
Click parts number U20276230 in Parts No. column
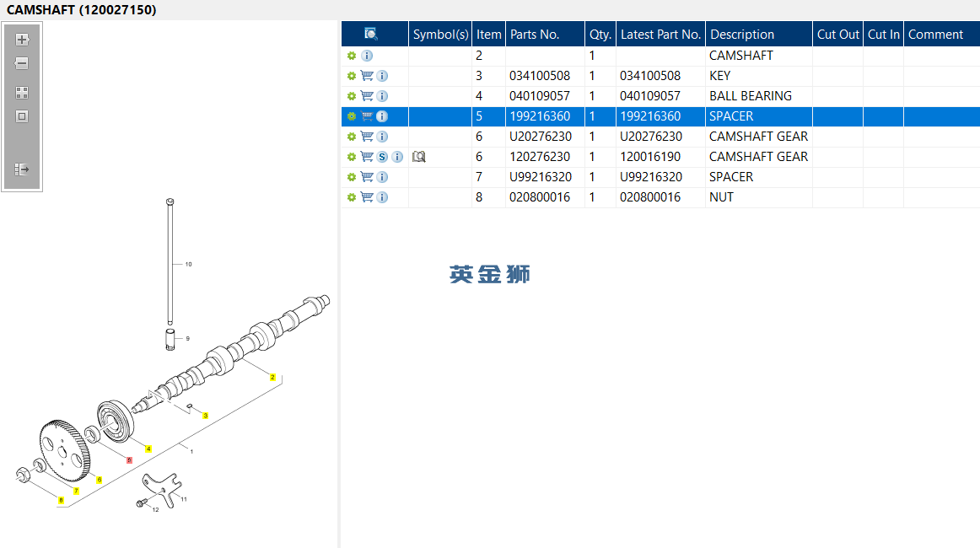coord(540,137)
